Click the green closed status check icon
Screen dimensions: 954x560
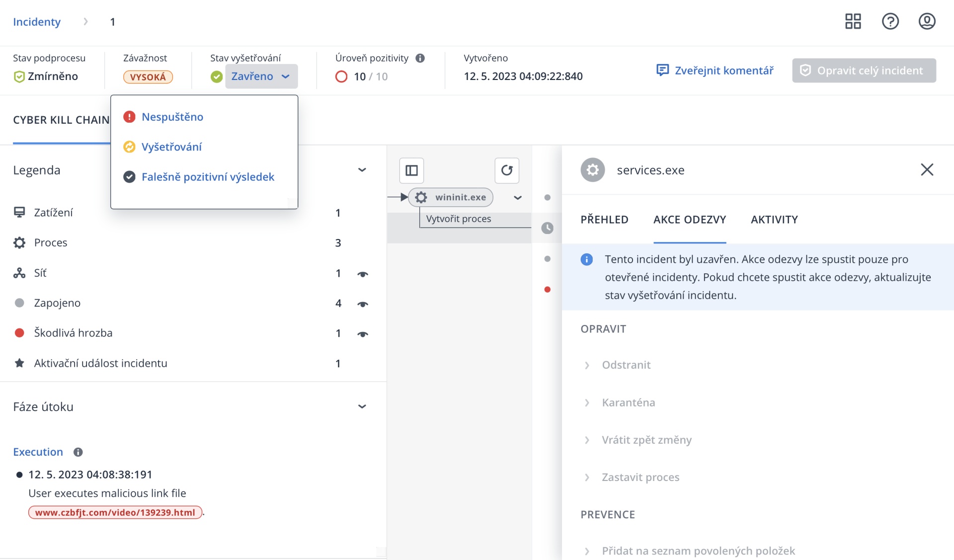point(217,77)
